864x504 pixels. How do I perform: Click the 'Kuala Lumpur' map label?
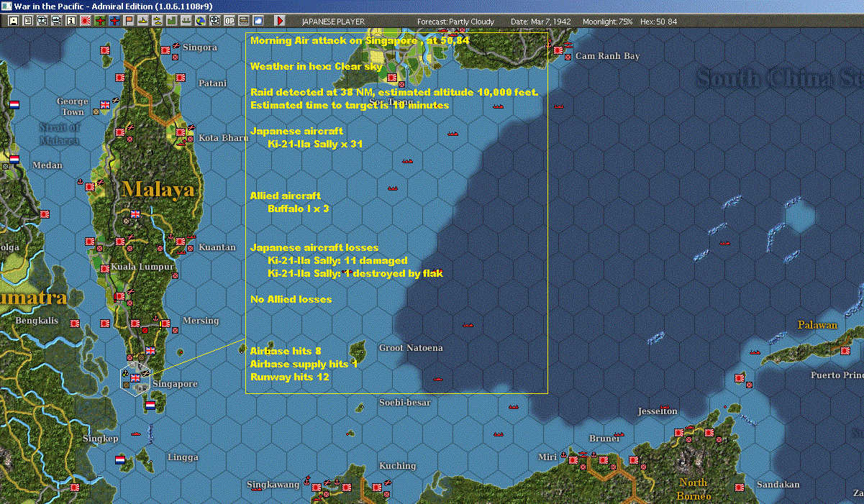click(x=142, y=267)
